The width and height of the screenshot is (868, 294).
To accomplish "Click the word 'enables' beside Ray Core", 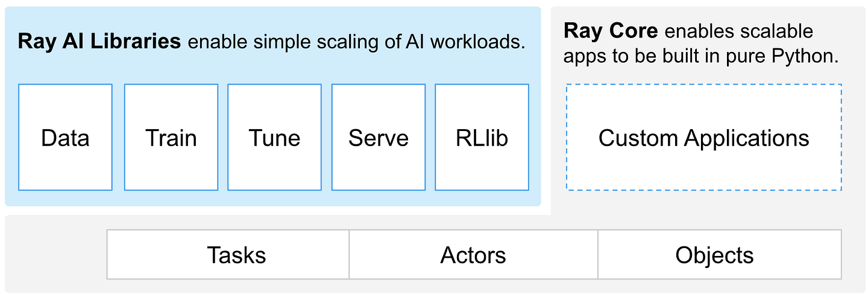I will pos(693,31).
